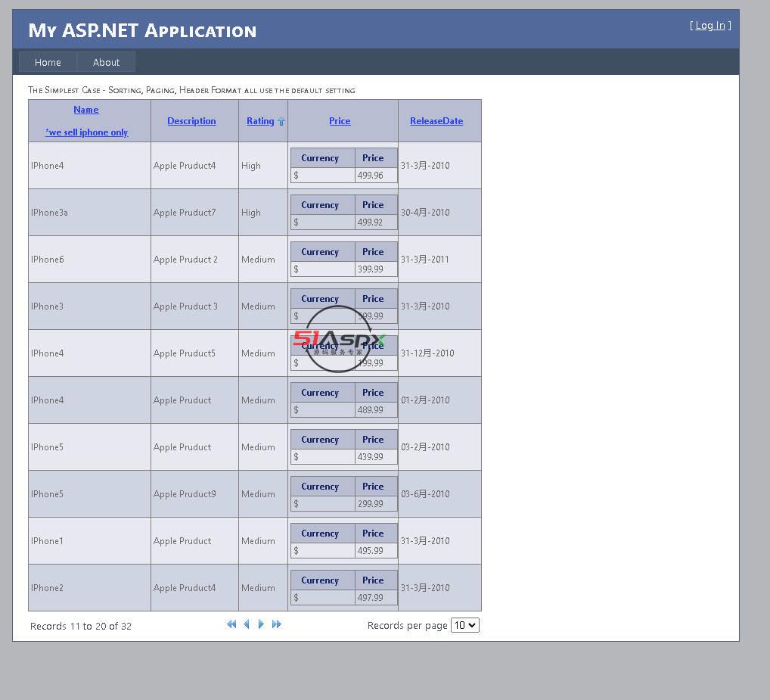Click the 30-4月-2010 release date

[425, 212]
